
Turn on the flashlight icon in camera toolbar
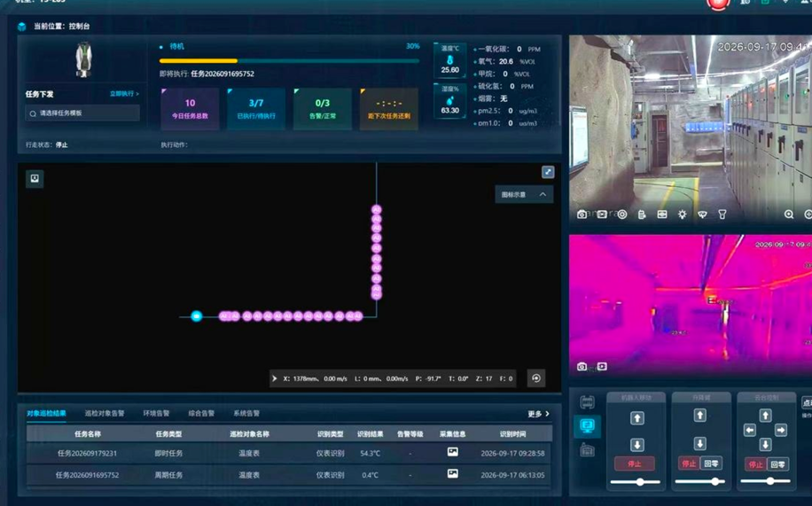pos(722,214)
